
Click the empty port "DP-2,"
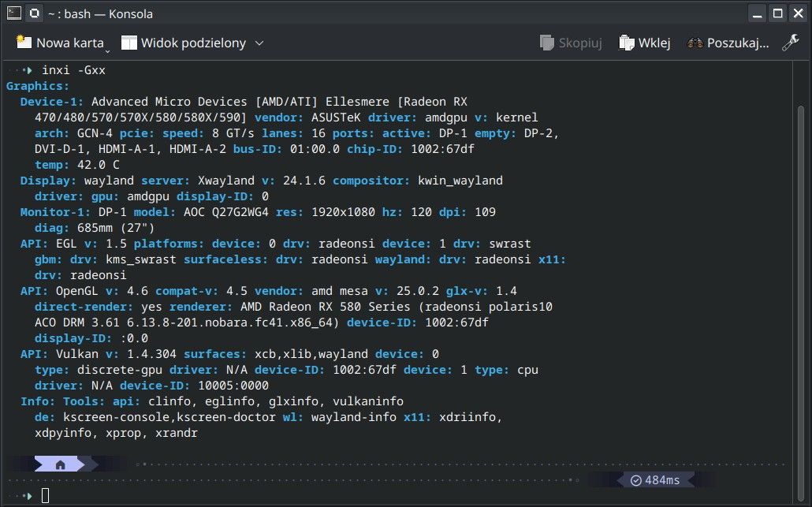(542, 133)
